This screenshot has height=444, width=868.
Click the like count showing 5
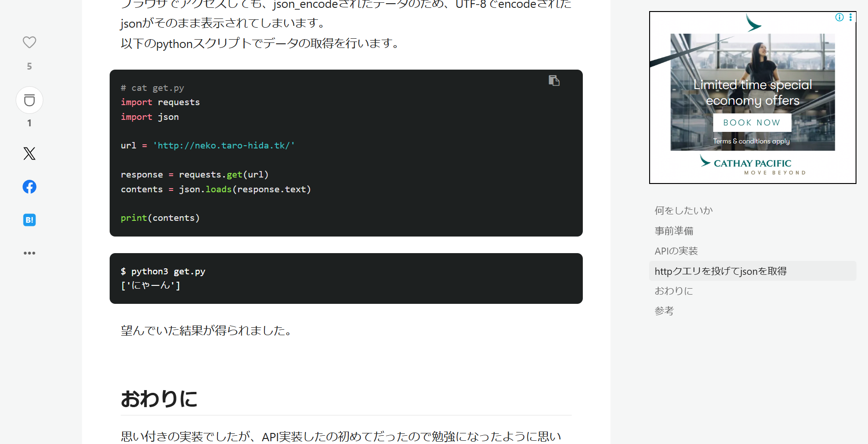click(29, 66)
